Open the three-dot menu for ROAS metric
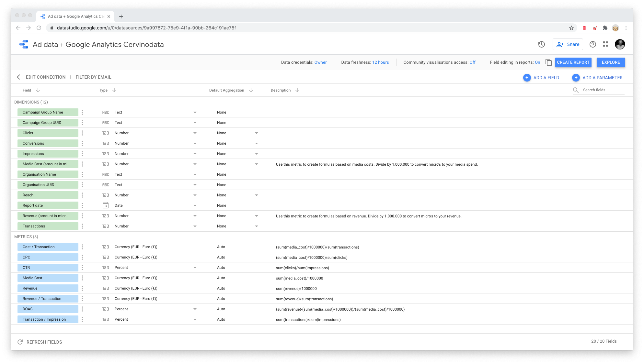This screenshot has height=364, width=644. [x=82, y=309]
